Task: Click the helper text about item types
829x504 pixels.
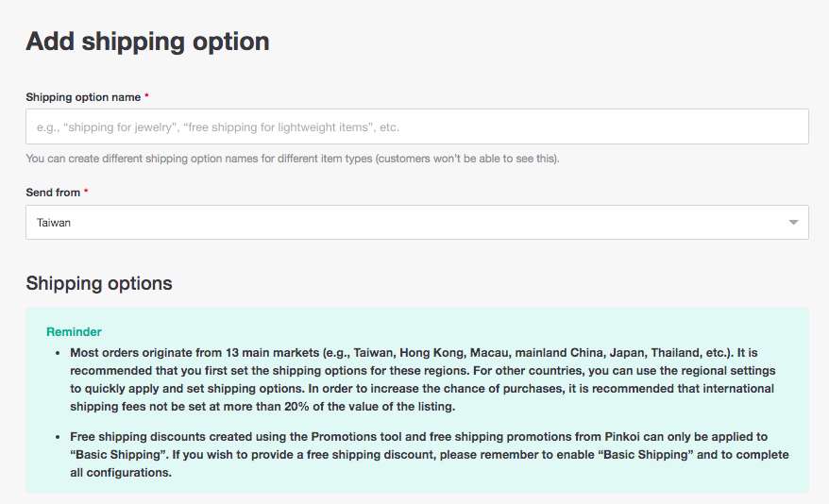Action: coord(293,159)
